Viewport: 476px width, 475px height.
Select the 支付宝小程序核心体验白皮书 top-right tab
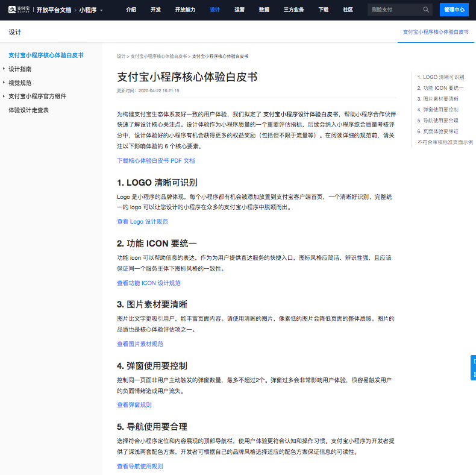[436, 32]
